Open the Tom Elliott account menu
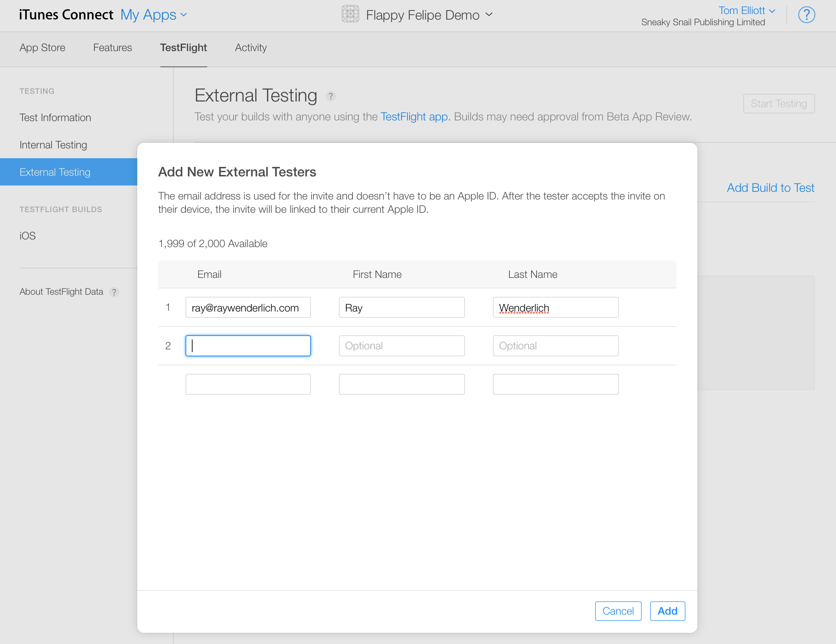Screen dimensions: 836x644 tap(746, 10)
